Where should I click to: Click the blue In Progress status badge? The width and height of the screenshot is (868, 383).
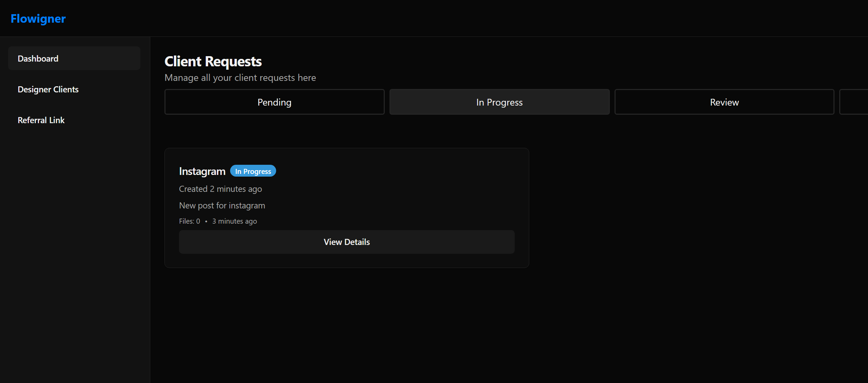click(x=252, y=171)
